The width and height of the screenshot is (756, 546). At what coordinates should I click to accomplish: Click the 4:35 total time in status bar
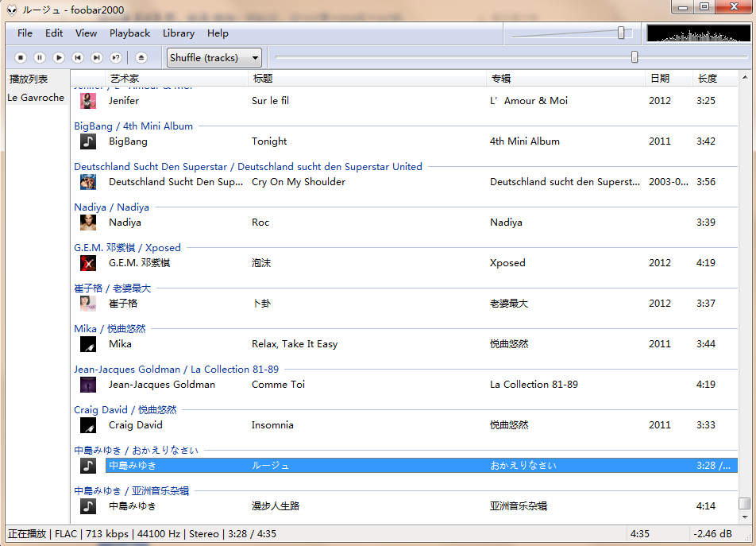point(640,534)
